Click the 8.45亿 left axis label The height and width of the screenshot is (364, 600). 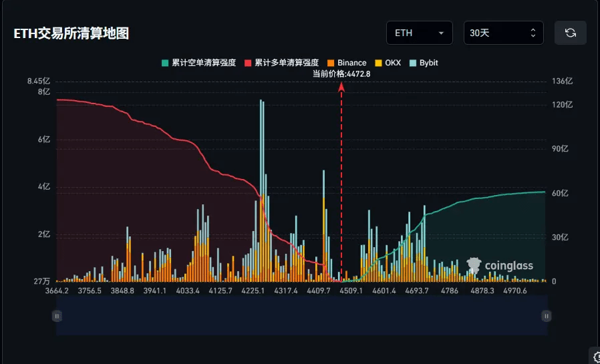(39, 81)
